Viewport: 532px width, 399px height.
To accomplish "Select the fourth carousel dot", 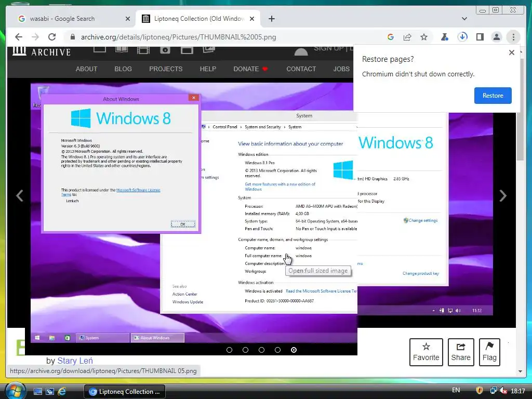I will tap(277, 350).
